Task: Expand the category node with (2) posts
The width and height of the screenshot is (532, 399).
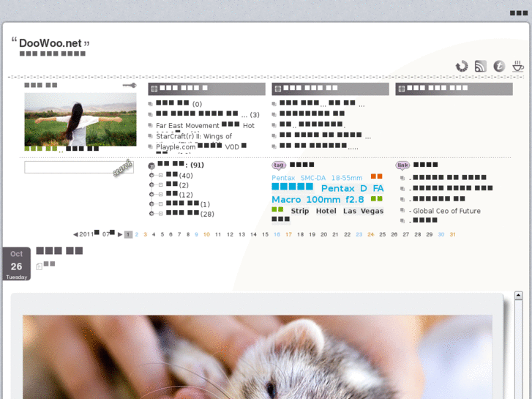Action: [151, 184]
